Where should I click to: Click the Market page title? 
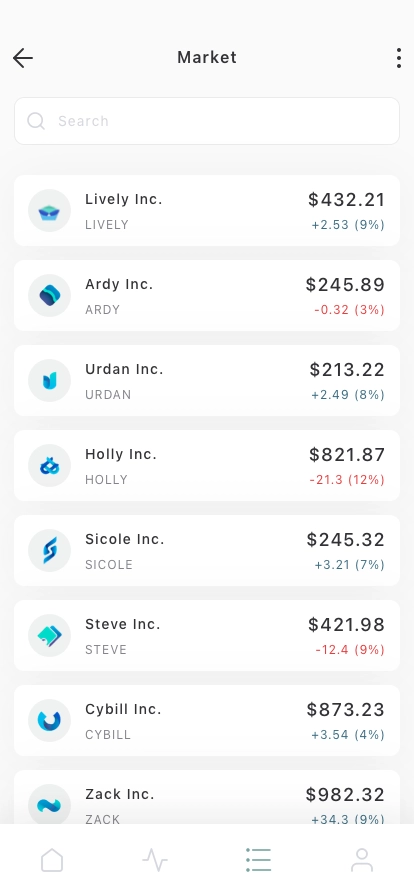[207, 57]
